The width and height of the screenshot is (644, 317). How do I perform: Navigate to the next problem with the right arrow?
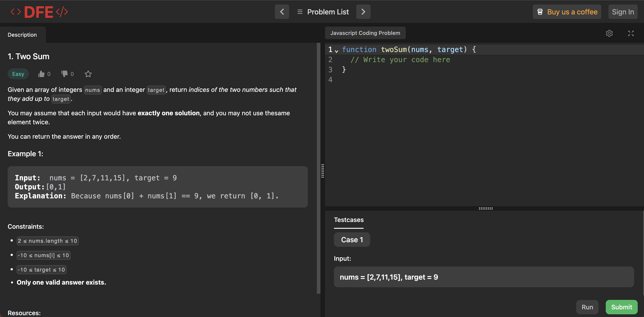pos(363,11)
